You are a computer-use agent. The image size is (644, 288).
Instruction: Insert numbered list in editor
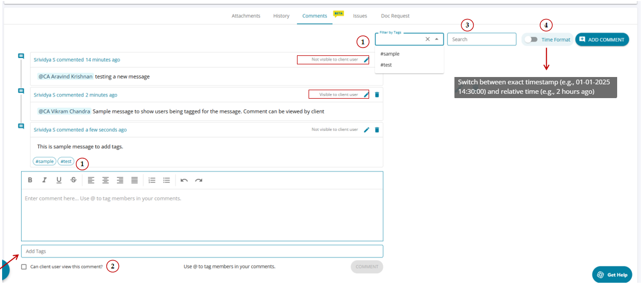pos(152,180)
